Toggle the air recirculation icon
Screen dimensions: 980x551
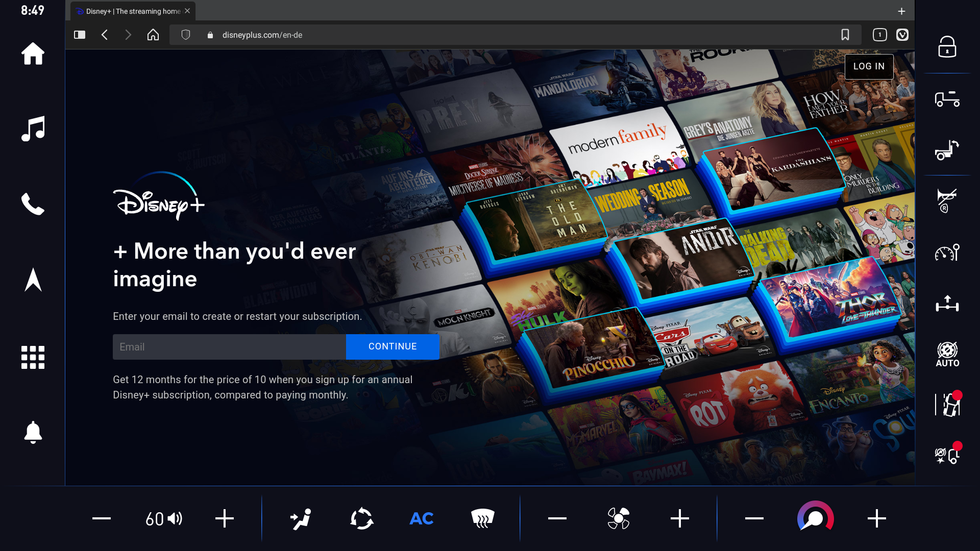pos(362,519)
